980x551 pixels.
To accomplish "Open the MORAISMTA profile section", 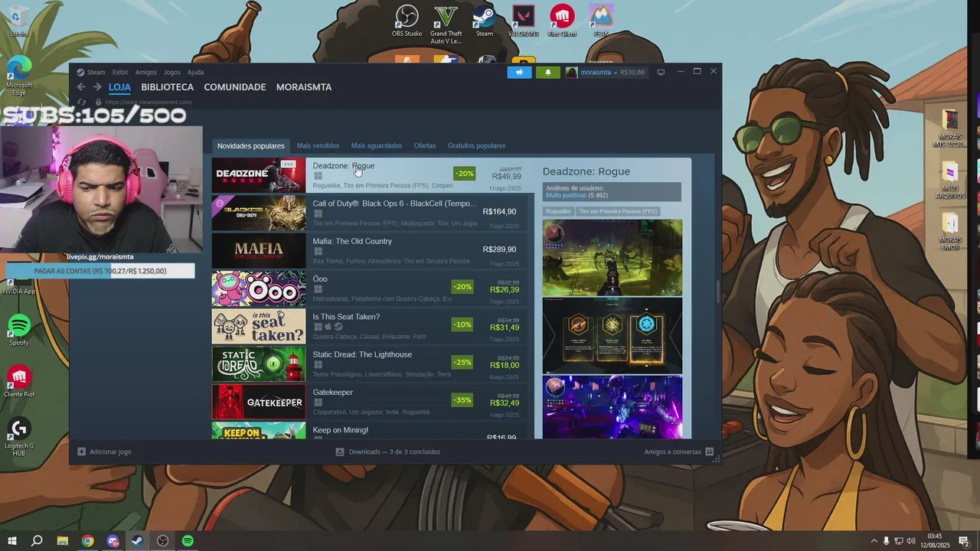I will point(304,87).
